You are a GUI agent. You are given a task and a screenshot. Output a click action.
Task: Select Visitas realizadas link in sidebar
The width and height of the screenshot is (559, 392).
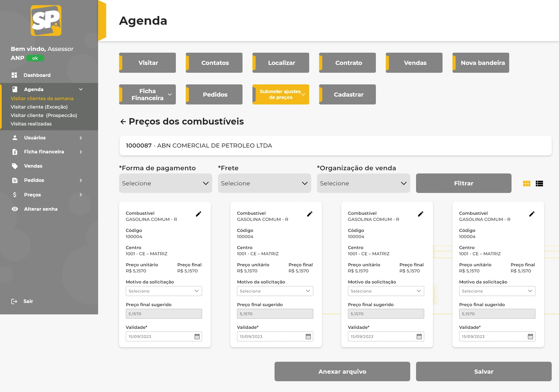click(31, 124)
